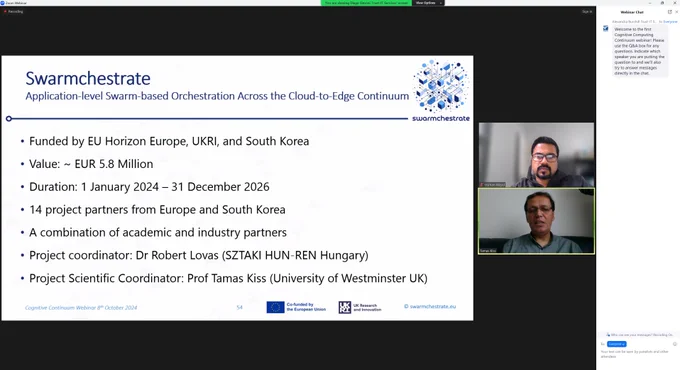
Task: Click the EU flag logo on slide footer
Action: tap(275, 307)
